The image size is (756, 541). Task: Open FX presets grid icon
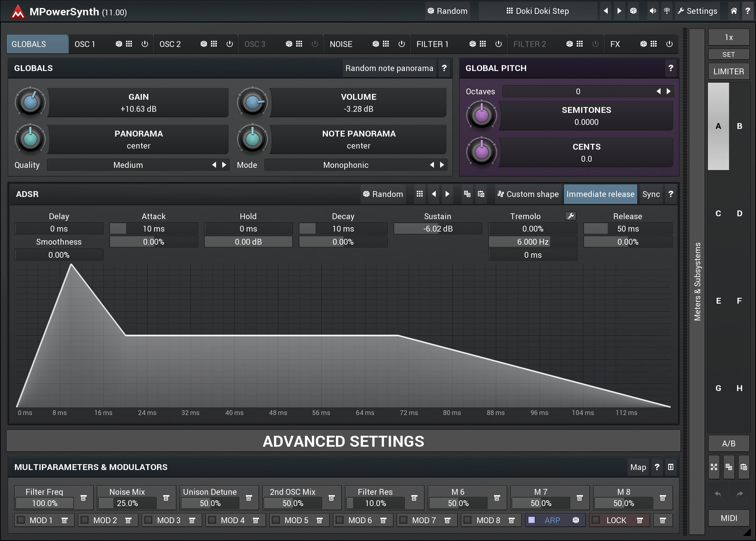654,44
